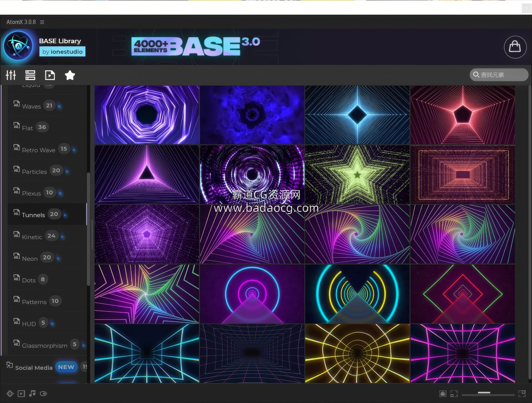Image resolution: width=532 pixels, height=403 pixels.
Task: Open the green star tunnel thumbnail
Action: click(357, 175)
